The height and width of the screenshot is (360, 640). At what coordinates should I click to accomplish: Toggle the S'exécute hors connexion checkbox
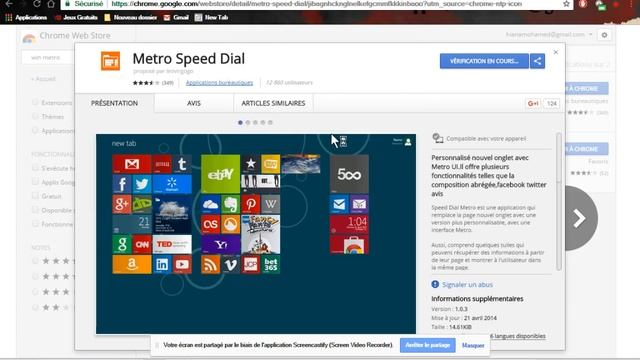(35, 168)
